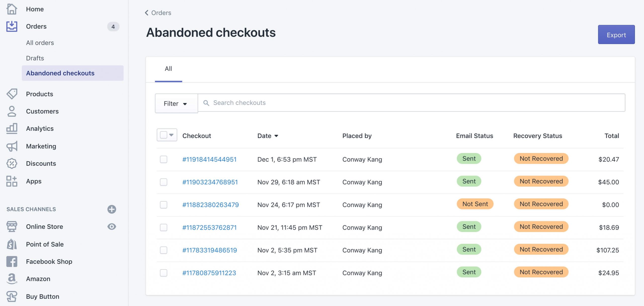The width and height of the screenshot is (644, 306).
Task: Click the SALES CHANNELS section heading
Action: 31,209
